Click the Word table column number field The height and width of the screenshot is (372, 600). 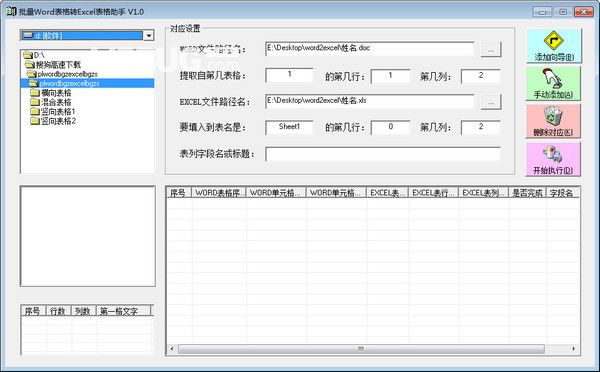pos(481,76)
